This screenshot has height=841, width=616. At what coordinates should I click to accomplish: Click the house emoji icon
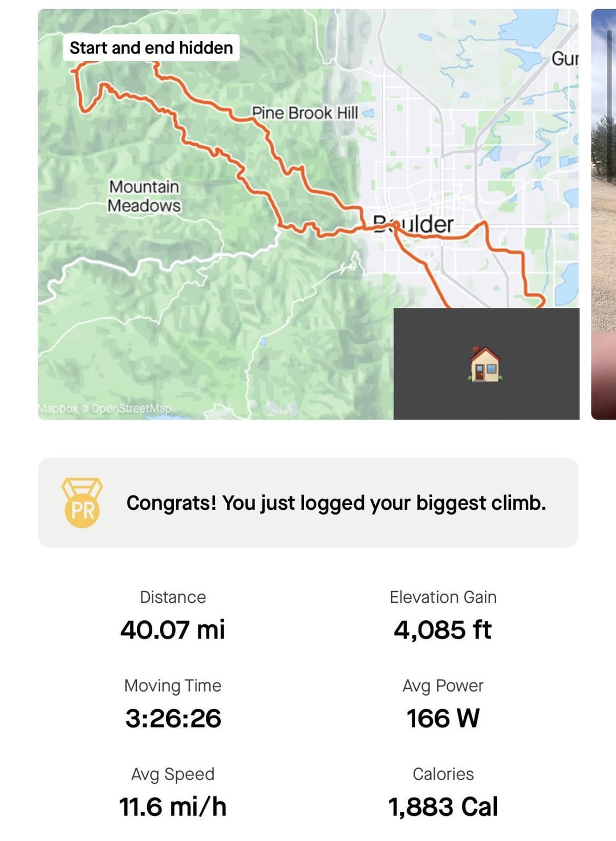[x=485, y=364]
